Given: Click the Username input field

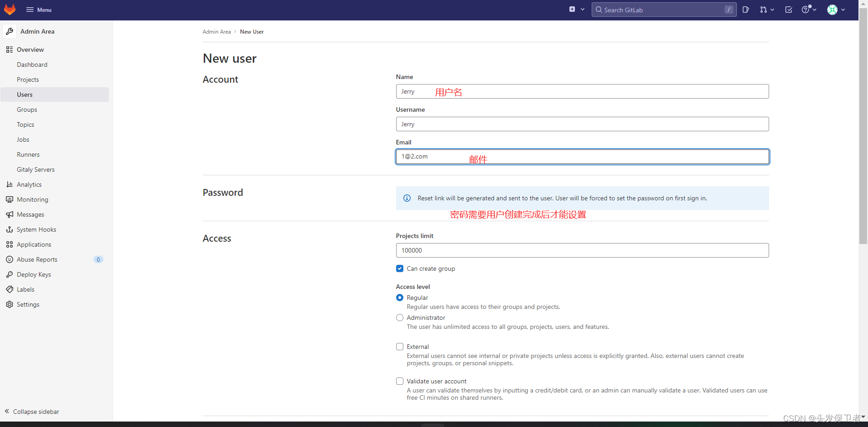Looking at the screenshot, I should coord(582,124).
